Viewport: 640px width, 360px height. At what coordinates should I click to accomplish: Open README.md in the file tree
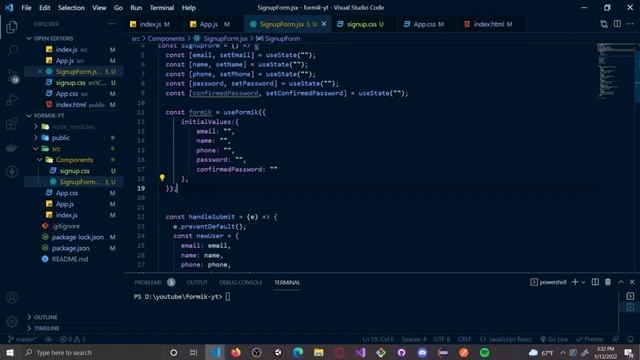tap(70, 259)
